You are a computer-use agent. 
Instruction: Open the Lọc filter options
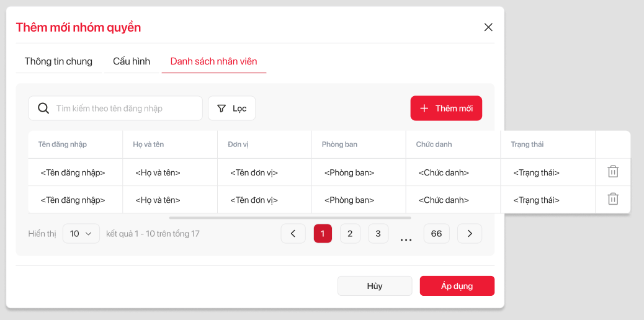pos(231,109)
